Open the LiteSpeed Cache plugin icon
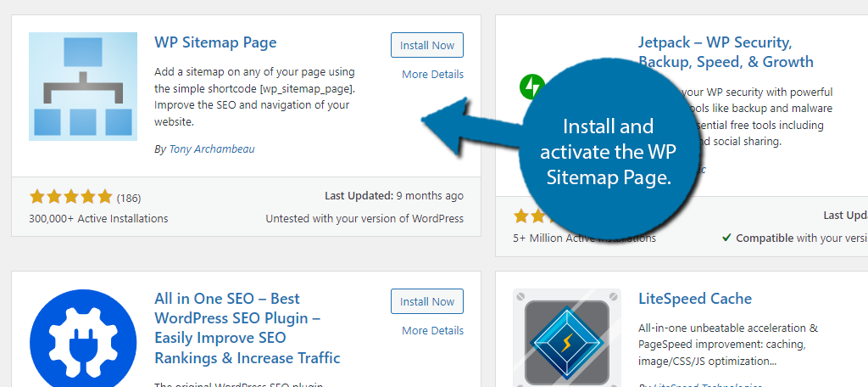 (567, 338)
